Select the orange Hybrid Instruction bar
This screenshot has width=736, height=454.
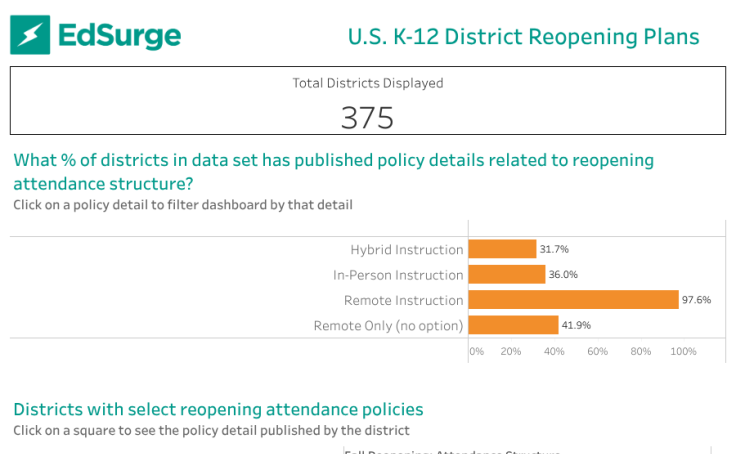click(502, 249)
